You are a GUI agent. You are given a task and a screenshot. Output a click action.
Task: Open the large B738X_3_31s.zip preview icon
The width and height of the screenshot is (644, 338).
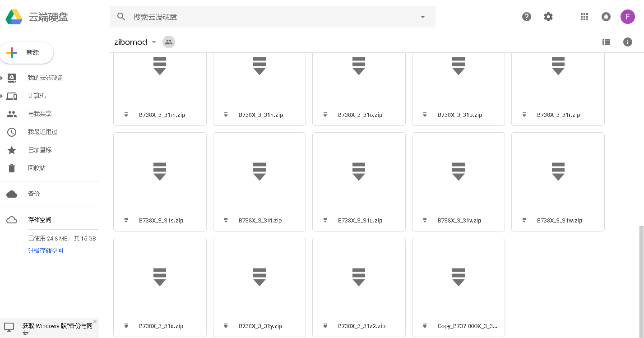160,171
